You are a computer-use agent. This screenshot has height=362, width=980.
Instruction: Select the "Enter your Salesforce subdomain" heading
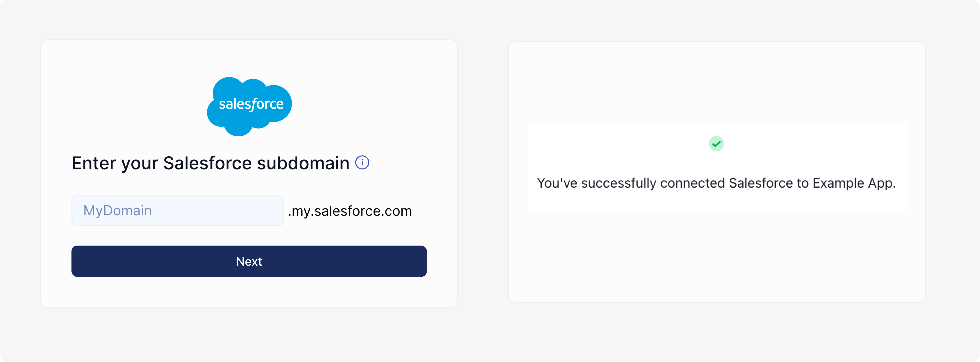pyautogui.click(x=210, y=163)
